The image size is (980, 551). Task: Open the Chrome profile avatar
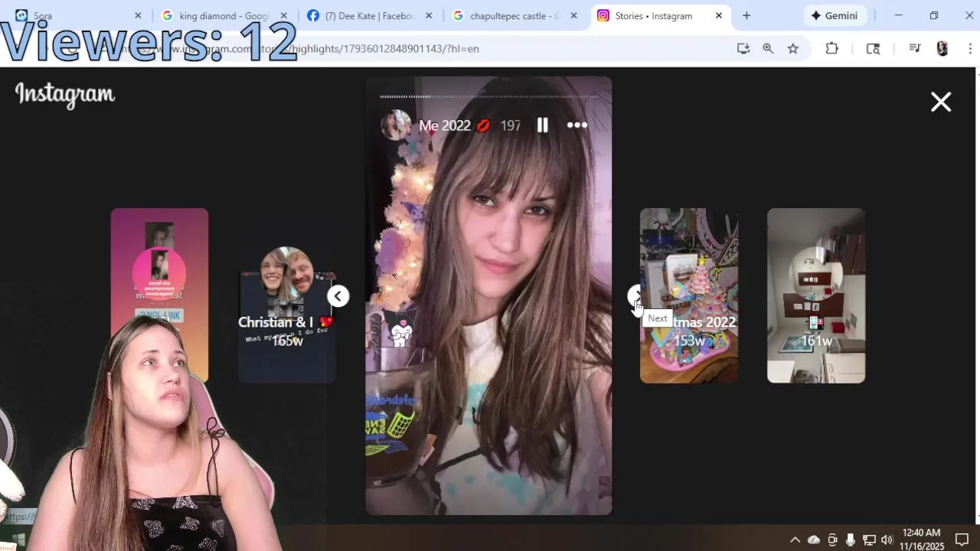tap(942, 48)
